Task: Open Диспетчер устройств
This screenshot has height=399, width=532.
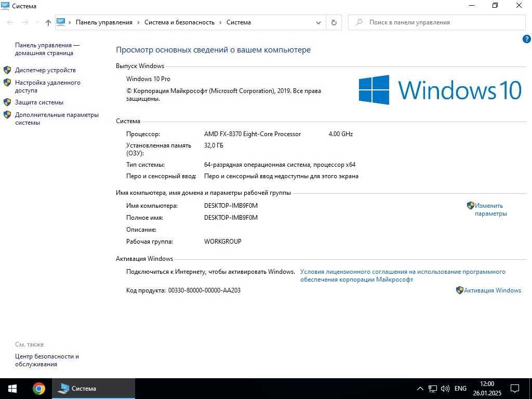Action: pos(46,70)
